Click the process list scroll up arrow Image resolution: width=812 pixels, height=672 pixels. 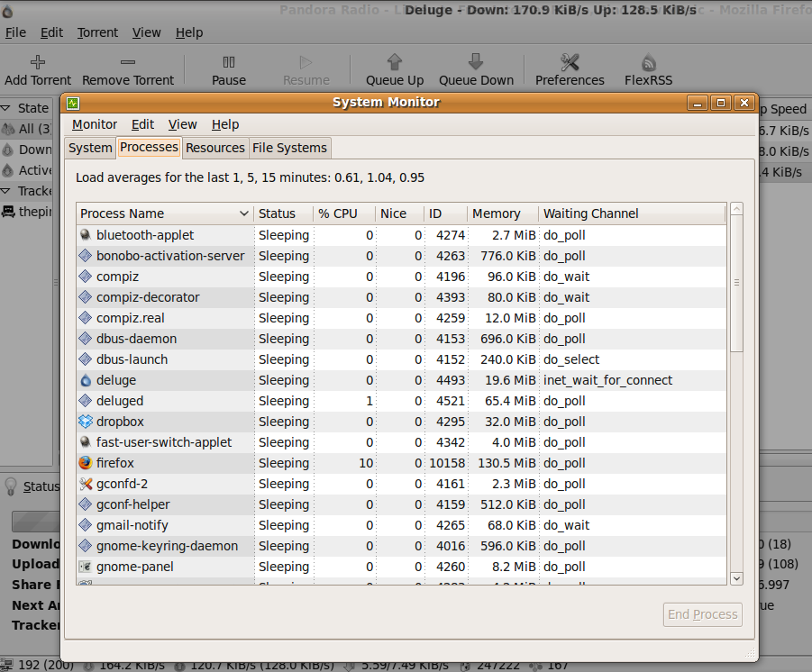[736, 209]
